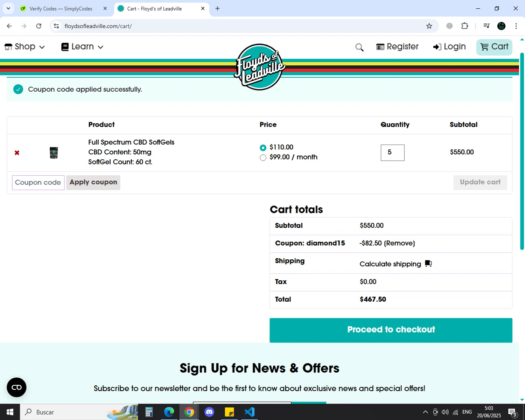
Task: Reload the cart page
Action: pos(39,26)
